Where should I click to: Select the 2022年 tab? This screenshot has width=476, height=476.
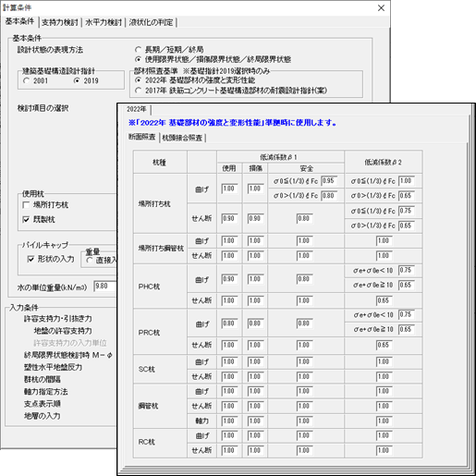(x=136, y=109)
